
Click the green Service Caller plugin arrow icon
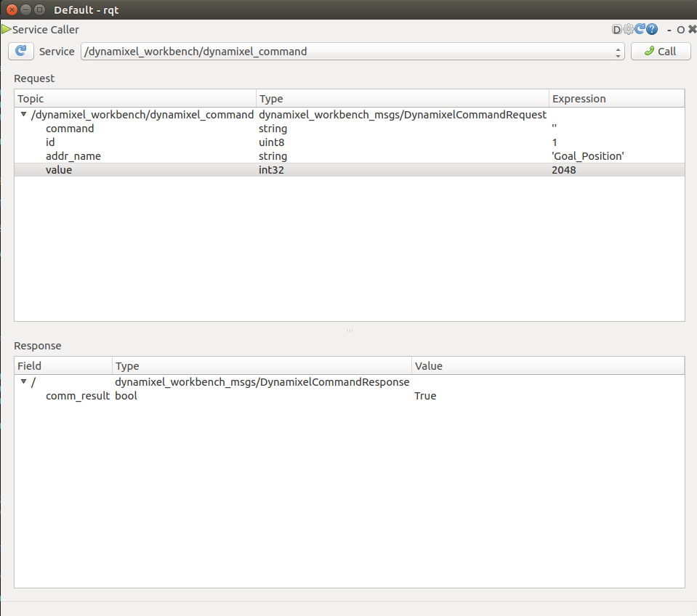(6, 30)
